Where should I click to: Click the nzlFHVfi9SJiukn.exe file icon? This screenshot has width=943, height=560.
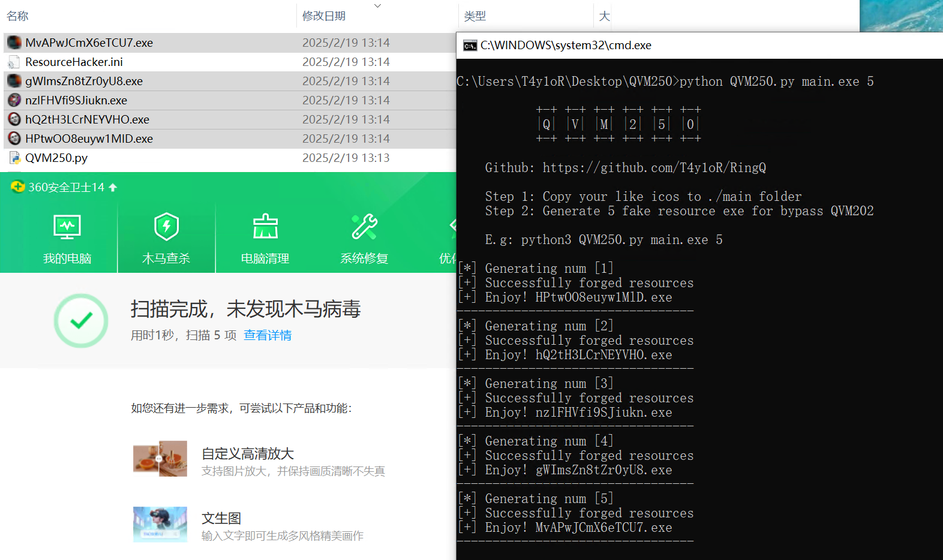(14, 100)
